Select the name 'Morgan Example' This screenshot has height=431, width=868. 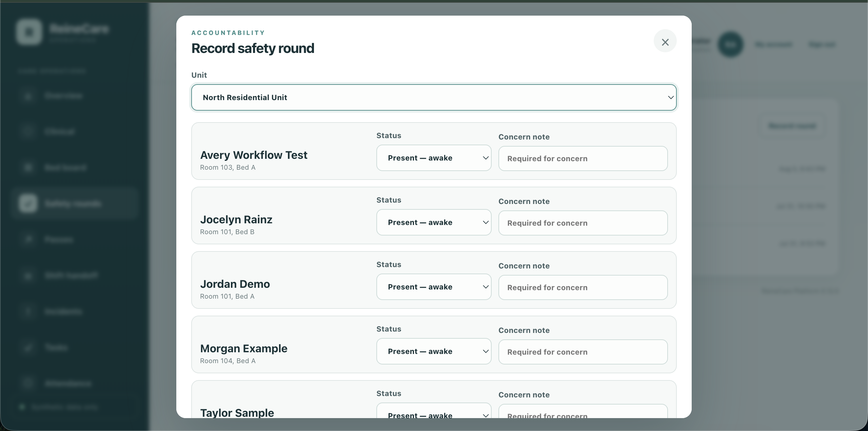click(x=244, y=349)
